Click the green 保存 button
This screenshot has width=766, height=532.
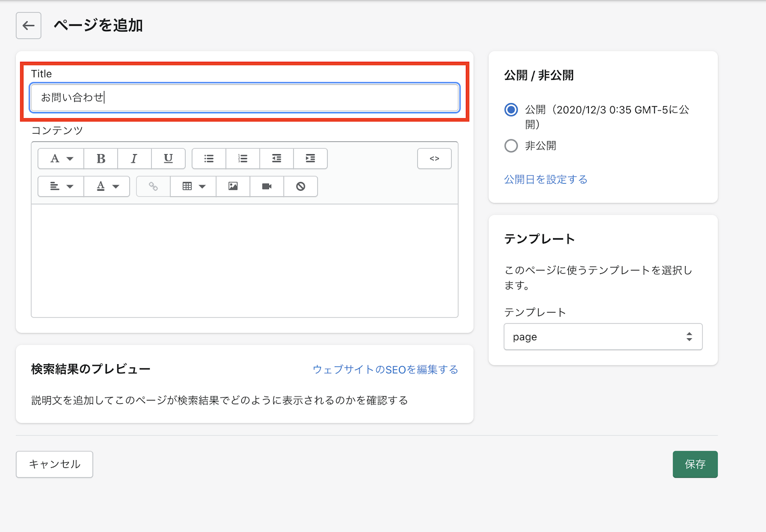pos(695,464)
